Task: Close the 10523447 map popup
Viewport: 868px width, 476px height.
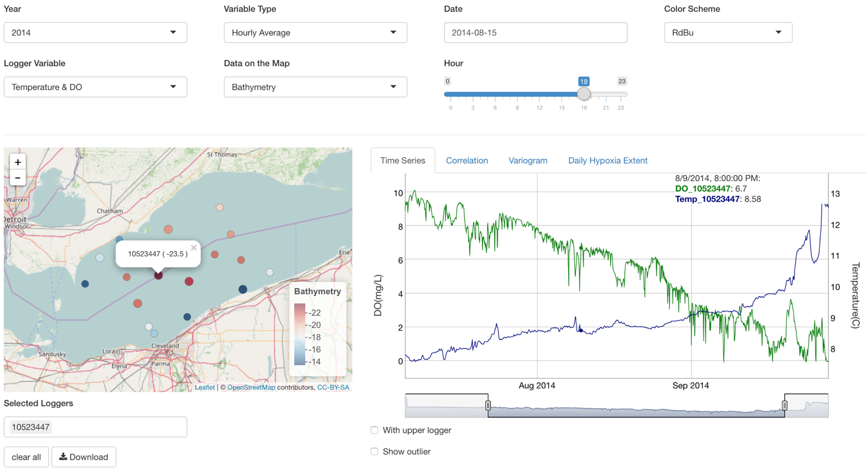Action: [x=194, y=248]
